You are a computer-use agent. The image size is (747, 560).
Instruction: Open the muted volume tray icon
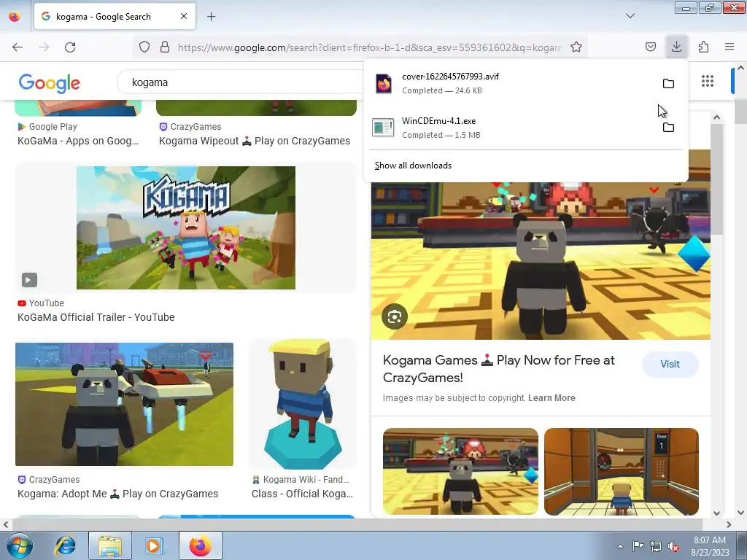pos(673,546)
